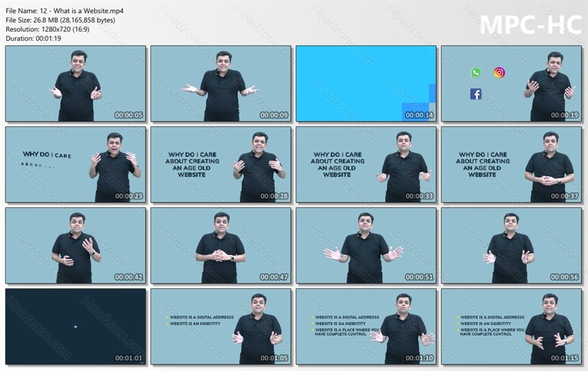Open the thumbnail stamped 00:00:56
Screen dimensions: 588x371
tap(511, 245)
